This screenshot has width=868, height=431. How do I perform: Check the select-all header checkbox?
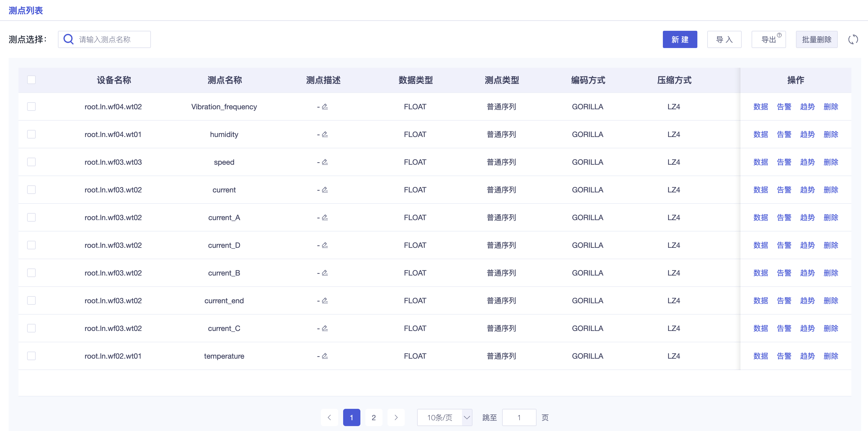coord(31,80)
